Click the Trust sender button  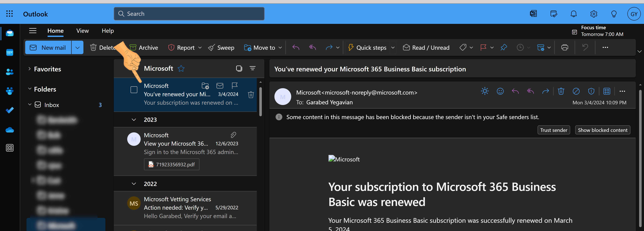coord(554,130)
